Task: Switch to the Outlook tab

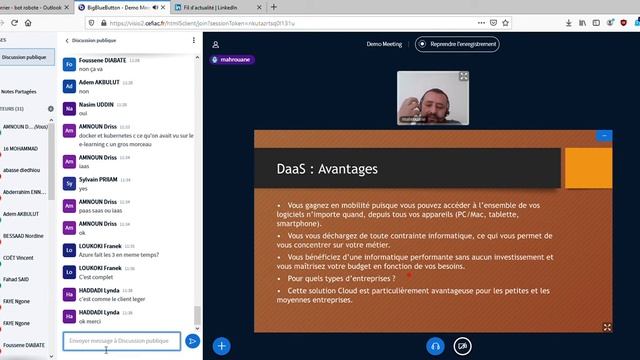Action: (x=31, y=7)
